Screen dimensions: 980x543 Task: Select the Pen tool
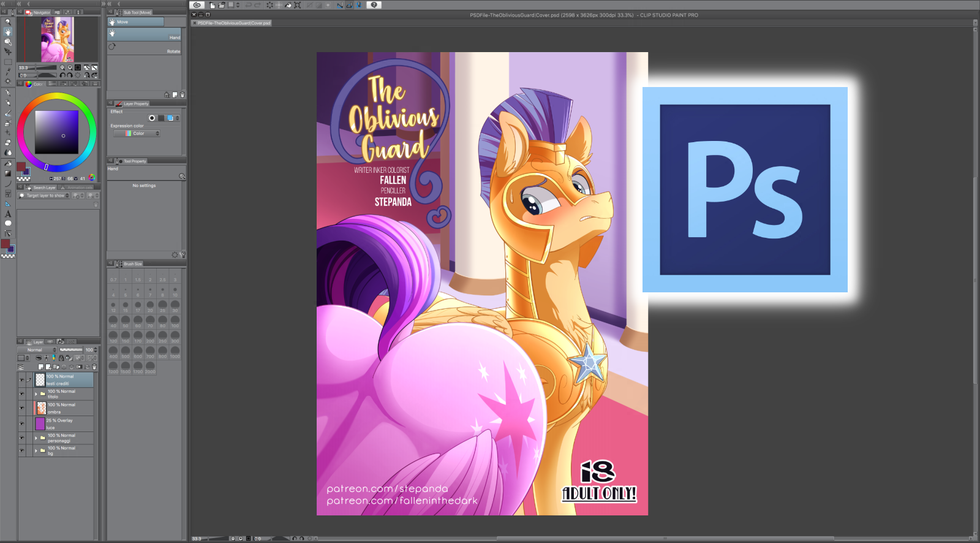coord(8,93)
